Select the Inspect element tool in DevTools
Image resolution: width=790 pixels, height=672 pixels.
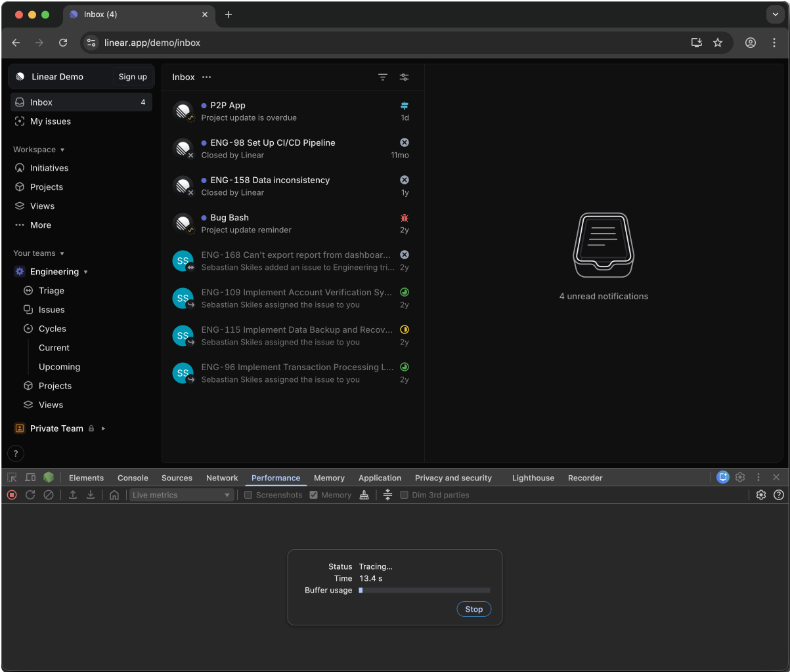point(11,477)
